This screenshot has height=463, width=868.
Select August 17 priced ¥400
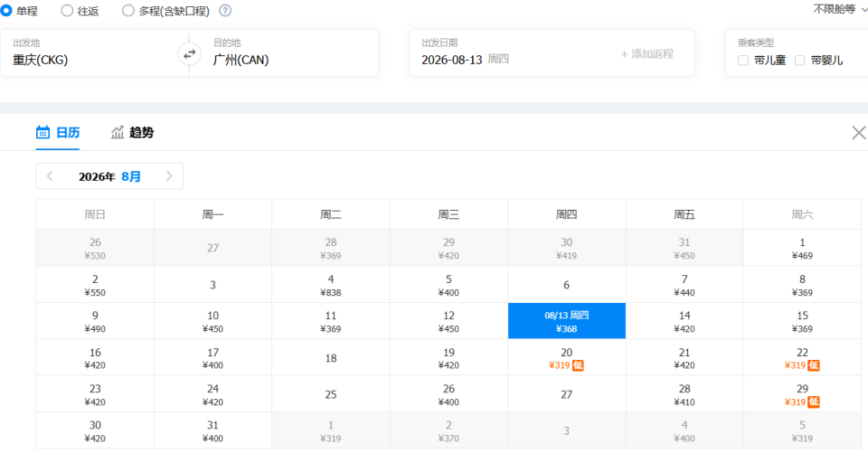point(212,358)
